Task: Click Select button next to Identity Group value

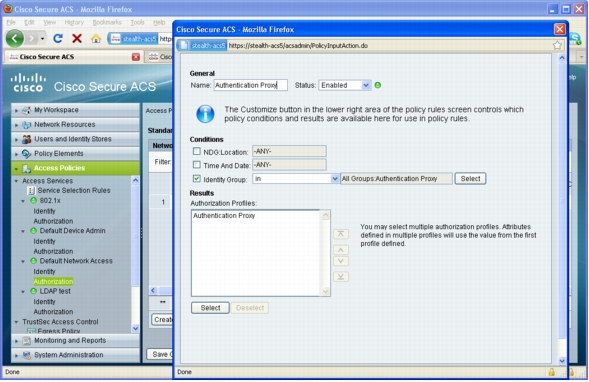Action: pyautogui.click(x=470, y=179)
